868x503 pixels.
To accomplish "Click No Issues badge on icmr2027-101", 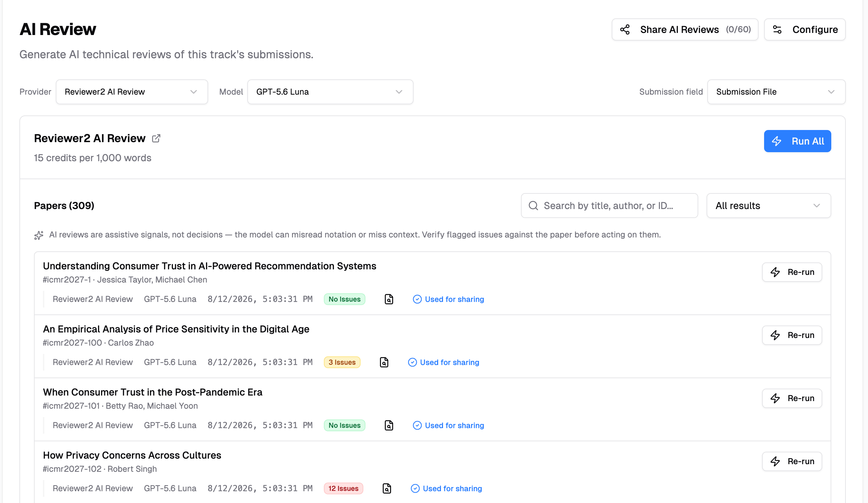I will (344, 425).
